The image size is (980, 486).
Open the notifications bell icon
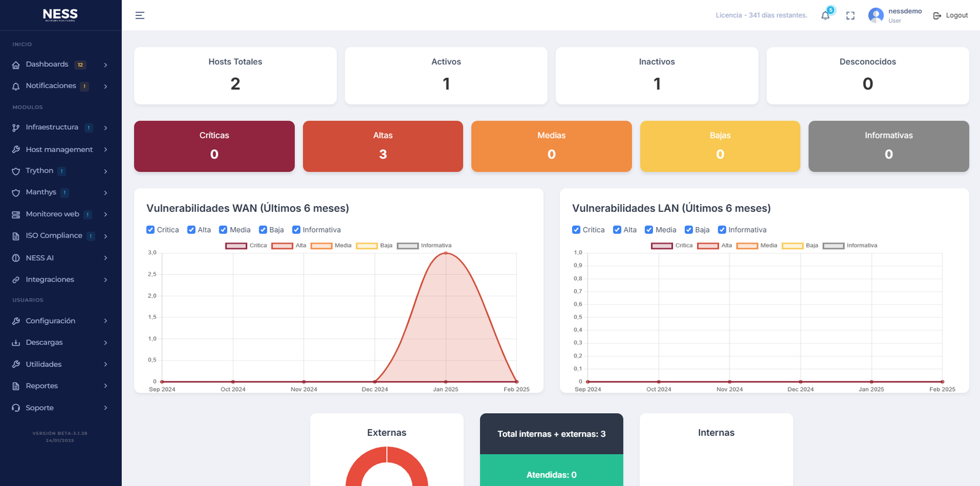tap(825, 16)
